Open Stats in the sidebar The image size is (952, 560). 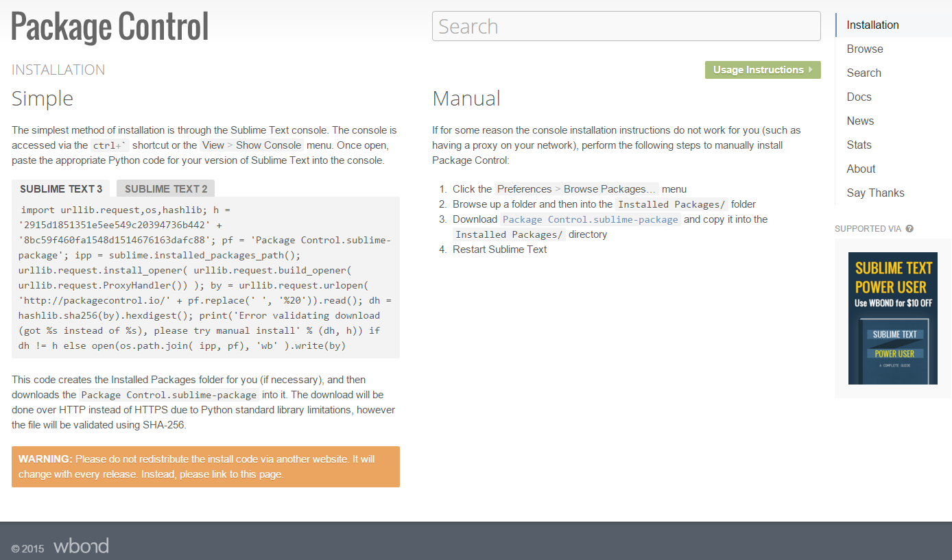859,145
